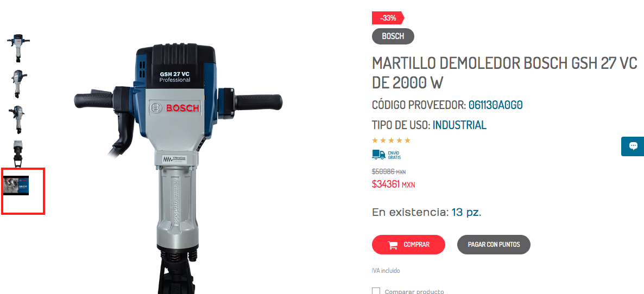Click the shopping cart icon in COMPRAR
The width and height of the screenshot is (644, 294).
click(x=393, y=245)
